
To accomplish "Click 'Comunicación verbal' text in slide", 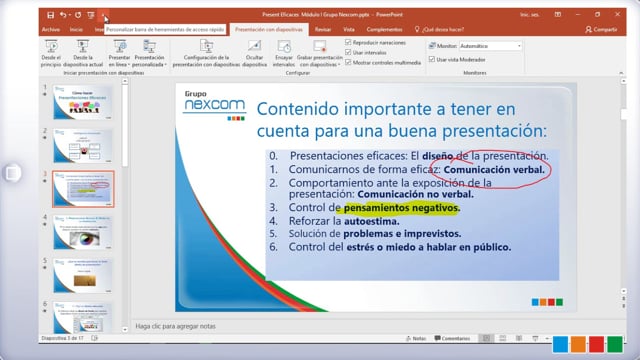I will pos(494,170).
